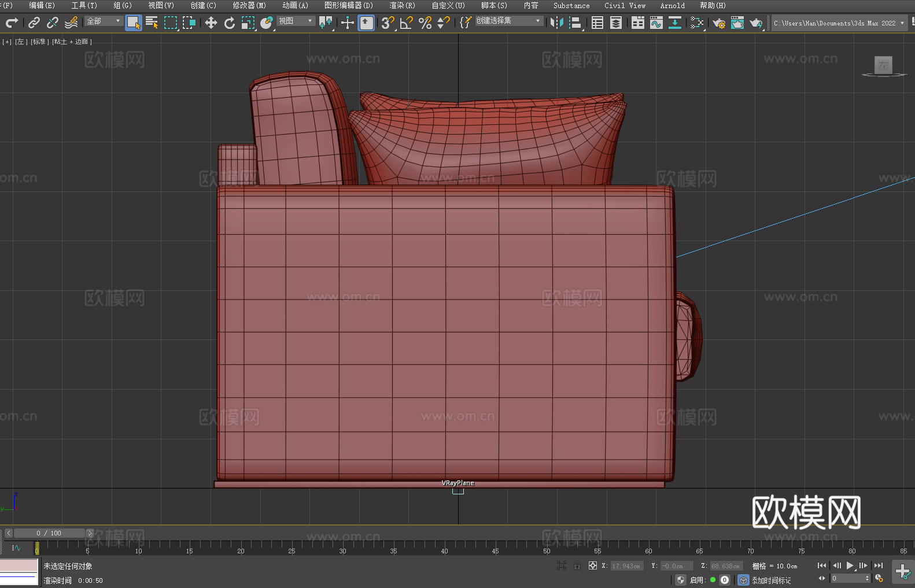Select the Move tool

(211, 23)
